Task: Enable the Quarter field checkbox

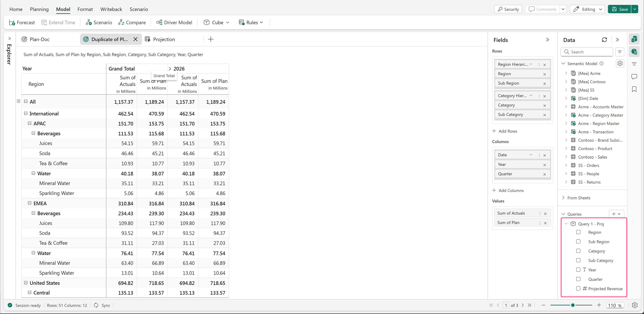Action: tap(578, 279)
